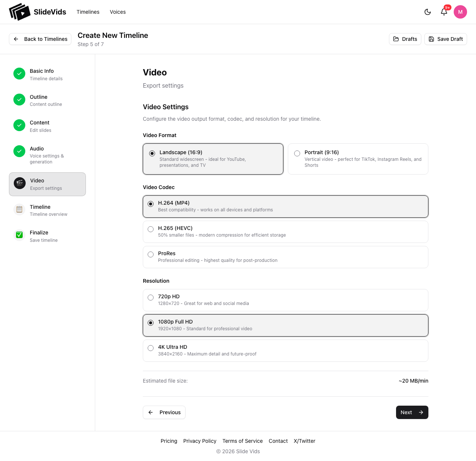Click the Timeline overview clipboard icon
Screen dimensions: 476x461
(19, 210)
